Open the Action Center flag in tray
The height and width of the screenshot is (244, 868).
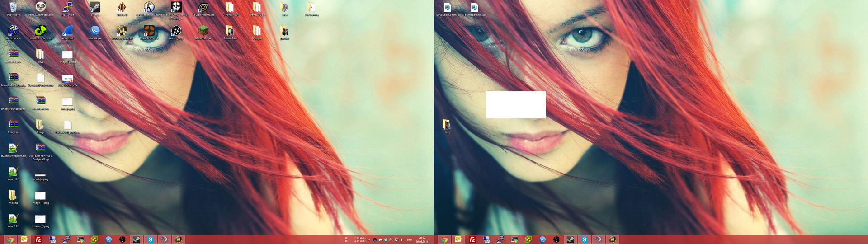391,239
